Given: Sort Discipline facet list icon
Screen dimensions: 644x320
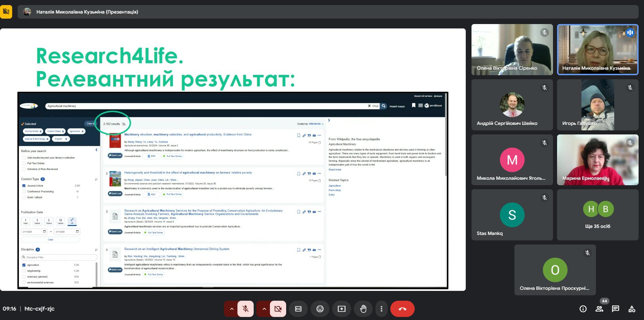Looking at the screenshot, I should [x=96, y=250].
